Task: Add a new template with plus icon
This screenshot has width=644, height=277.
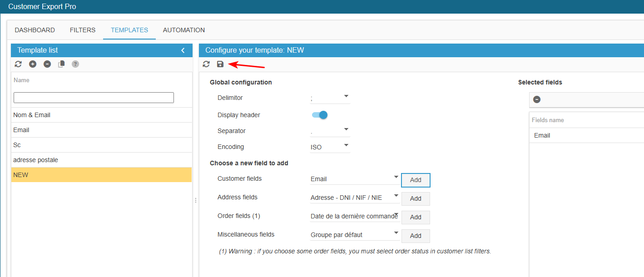Action: (33, 64)
